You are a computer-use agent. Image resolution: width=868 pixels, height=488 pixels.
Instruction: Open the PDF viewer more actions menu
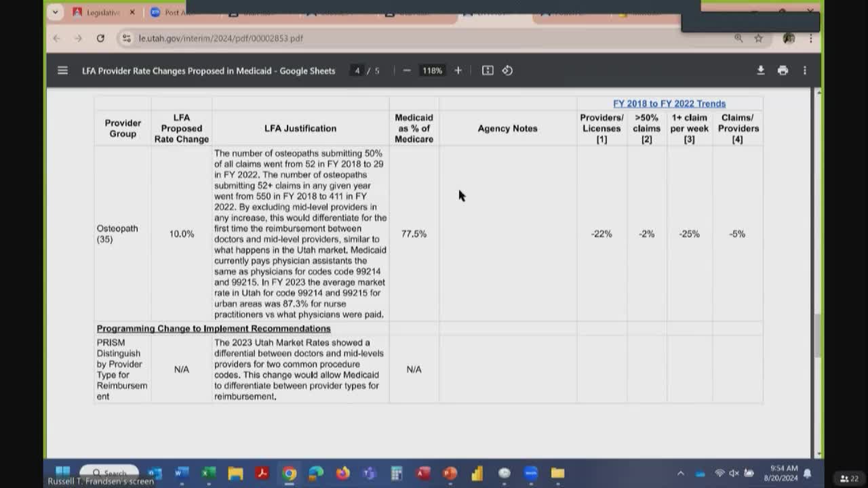point(805,70)
